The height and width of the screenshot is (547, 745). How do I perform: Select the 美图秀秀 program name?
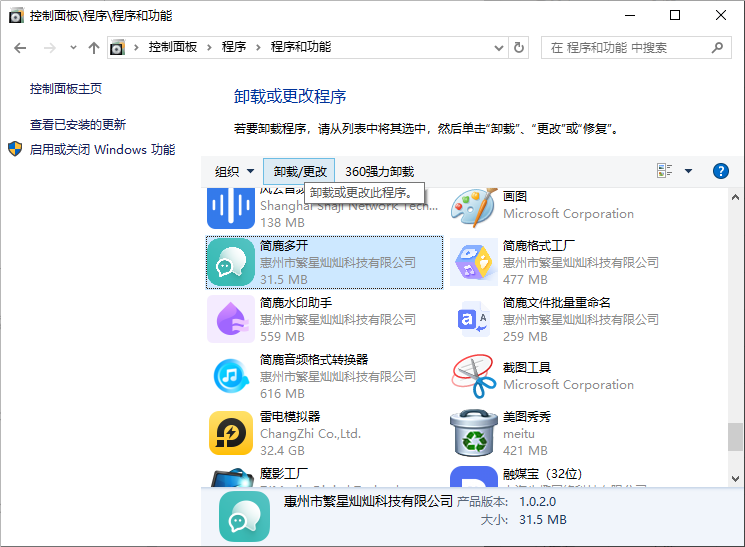(527, 417)
